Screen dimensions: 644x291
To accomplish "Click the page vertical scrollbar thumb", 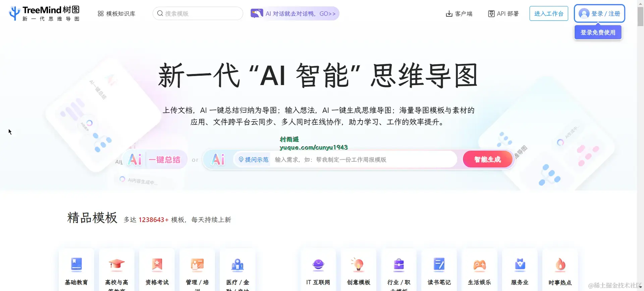I will 640,16.
